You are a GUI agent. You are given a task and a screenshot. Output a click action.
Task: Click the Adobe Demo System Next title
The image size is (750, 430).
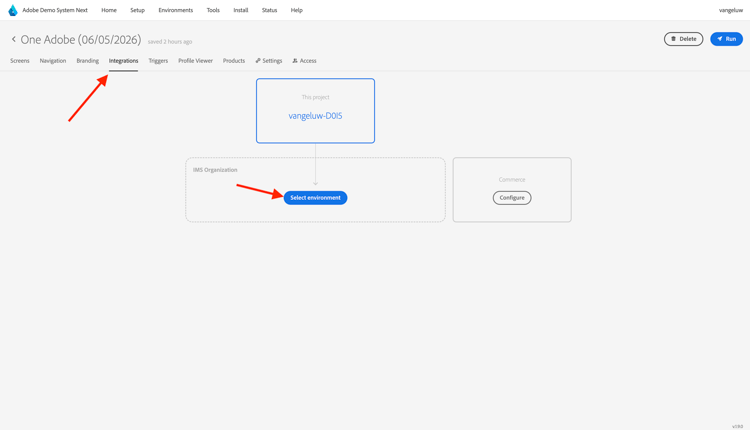tap(55, 10)
